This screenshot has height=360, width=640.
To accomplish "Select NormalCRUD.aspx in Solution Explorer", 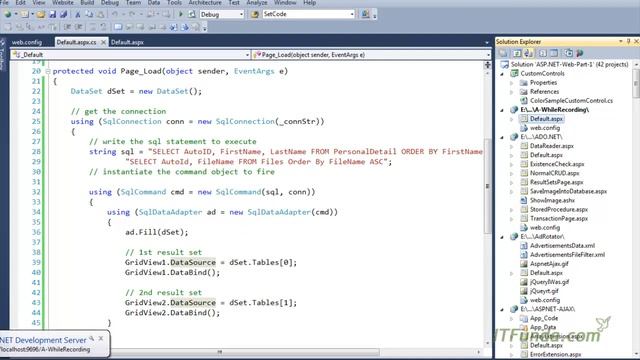I will [x=554, y=173].
